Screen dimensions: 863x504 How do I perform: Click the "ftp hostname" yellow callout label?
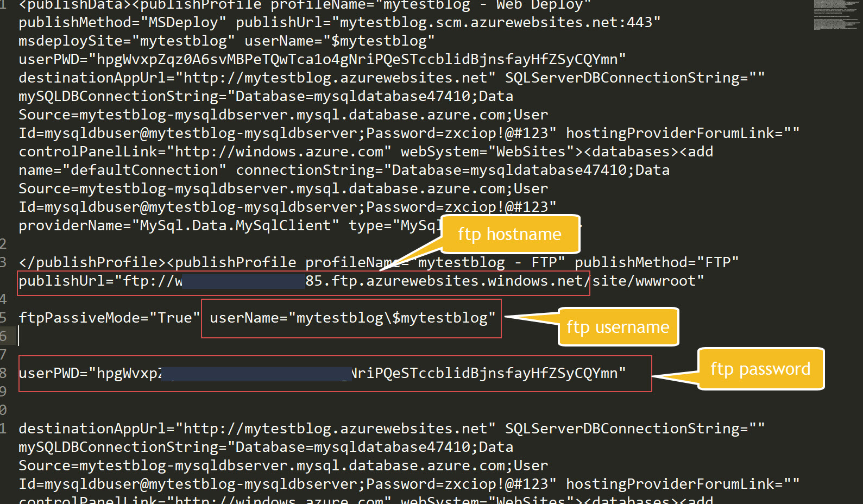click(x=509, y=234)
